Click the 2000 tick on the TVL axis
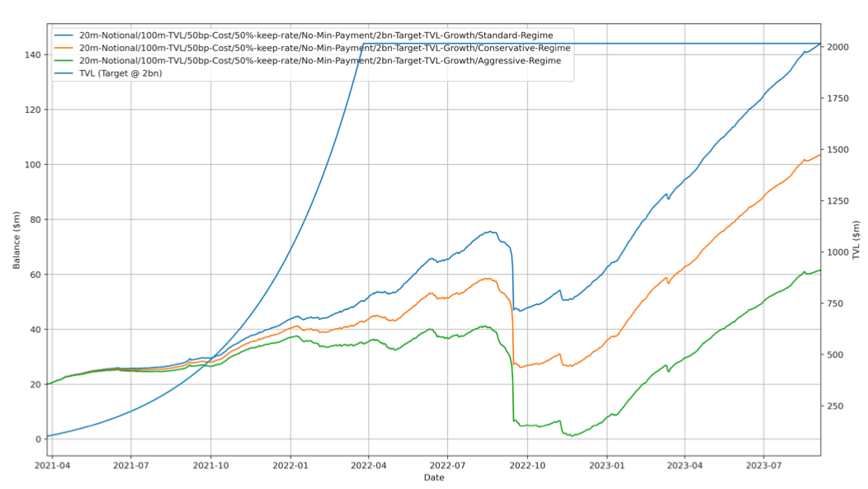Screen dimensions: 868x489 [x=838, y=47]
